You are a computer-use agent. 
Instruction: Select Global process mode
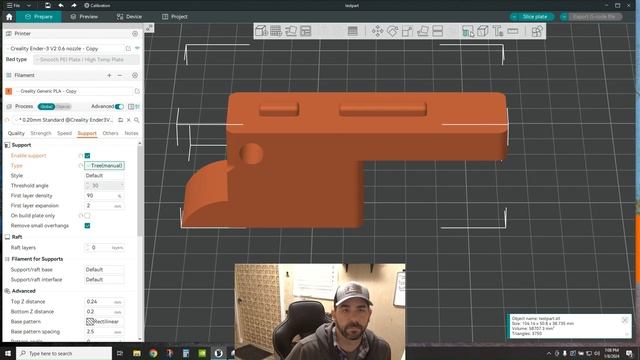point(46,107)
